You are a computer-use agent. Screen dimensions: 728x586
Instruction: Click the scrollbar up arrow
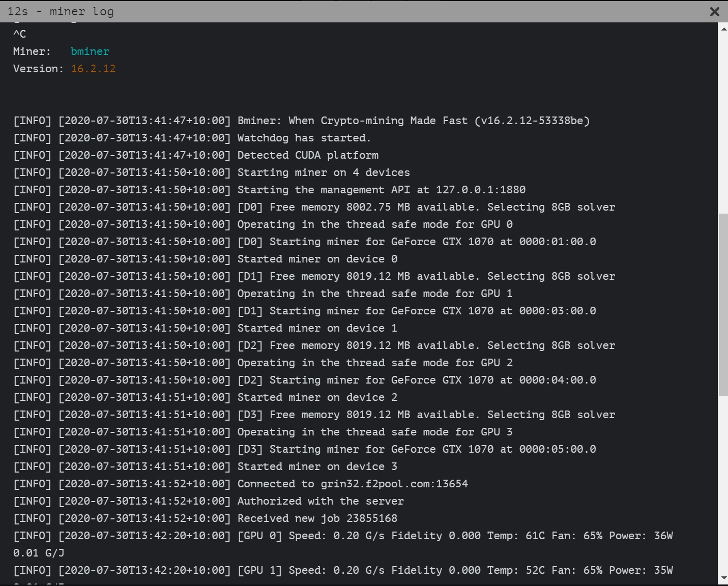[x=723, y=29]
